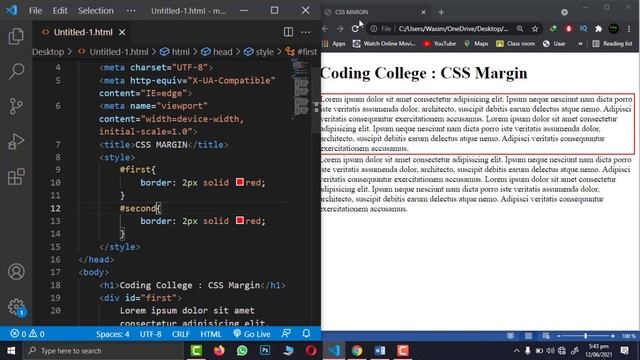This screenshot has height=360, width=640.
Task: Change encoding via UTF-8 status item
Action: click(x=151, y=334)
